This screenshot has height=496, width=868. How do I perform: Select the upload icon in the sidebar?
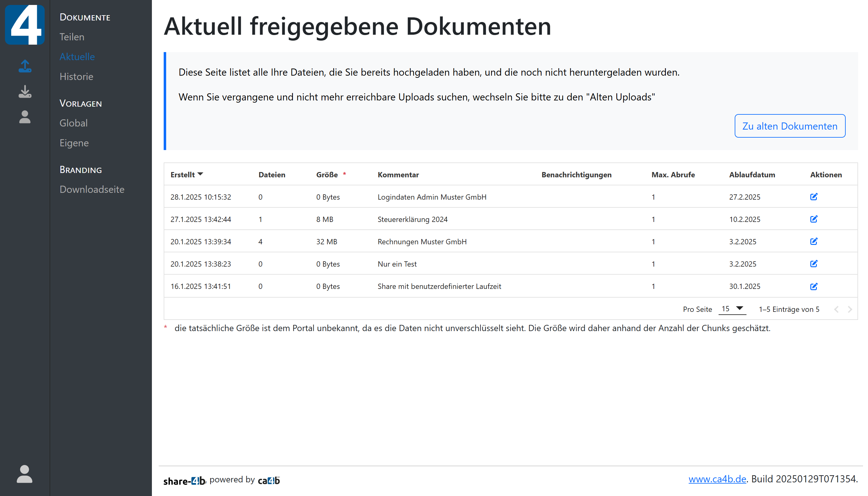pyautogui.click(x=25, y=67)
